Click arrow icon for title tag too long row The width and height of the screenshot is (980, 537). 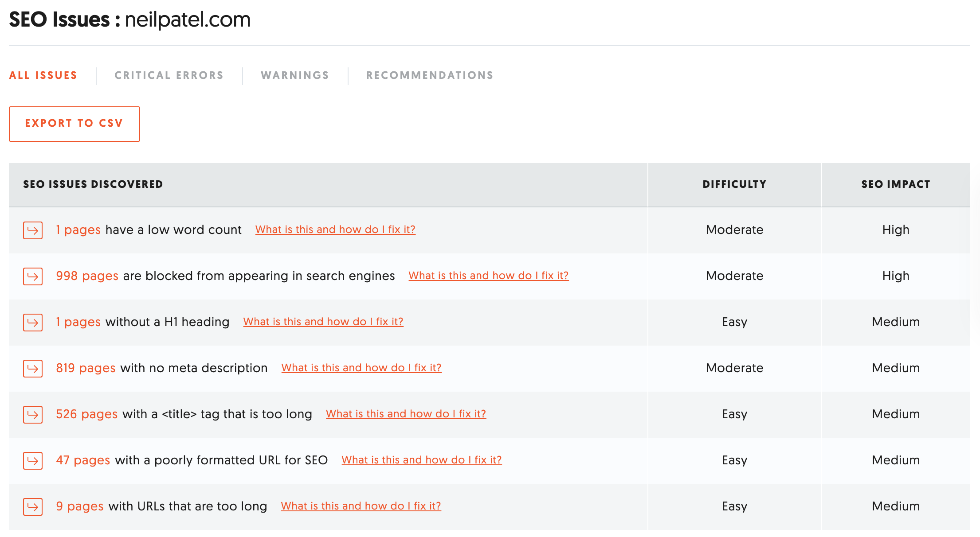click(33, 415)
